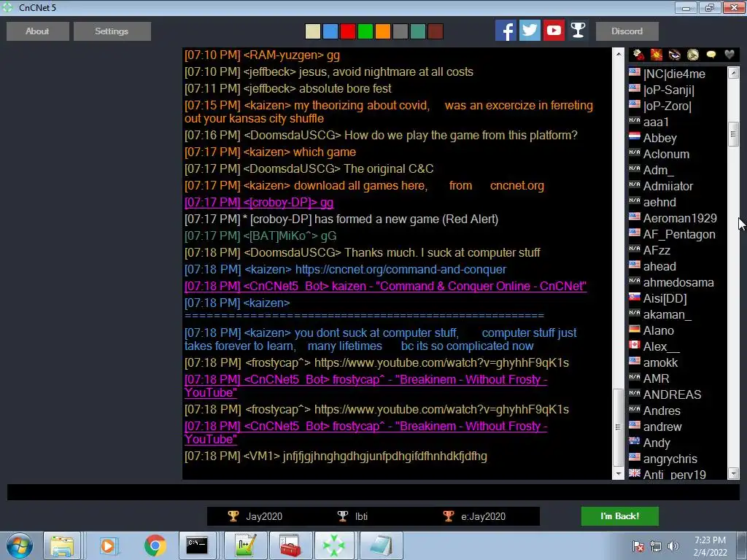Pick the blue chat color swatch

pos(330,31)
